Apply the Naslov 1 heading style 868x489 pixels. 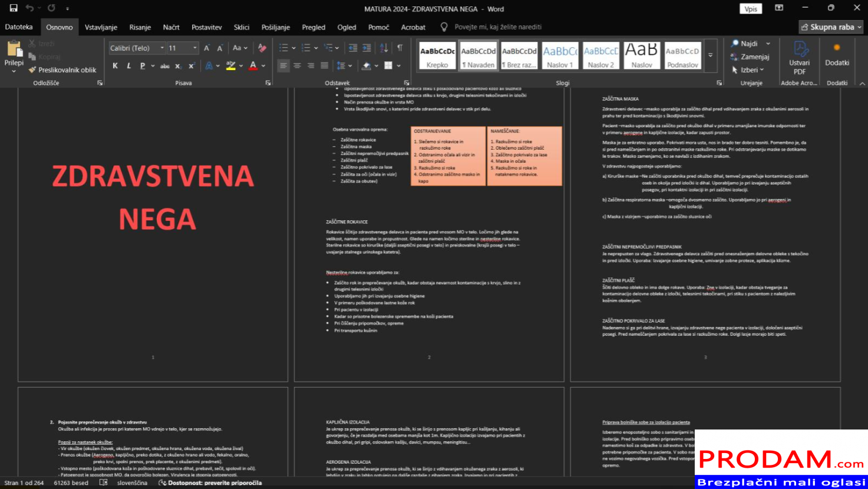click(560, 55)
